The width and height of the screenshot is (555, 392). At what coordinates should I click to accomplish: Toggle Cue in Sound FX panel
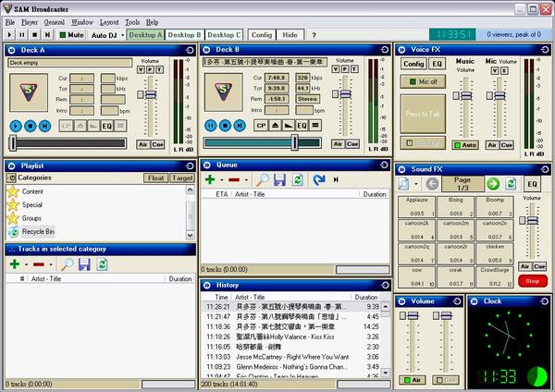point(539,266)
